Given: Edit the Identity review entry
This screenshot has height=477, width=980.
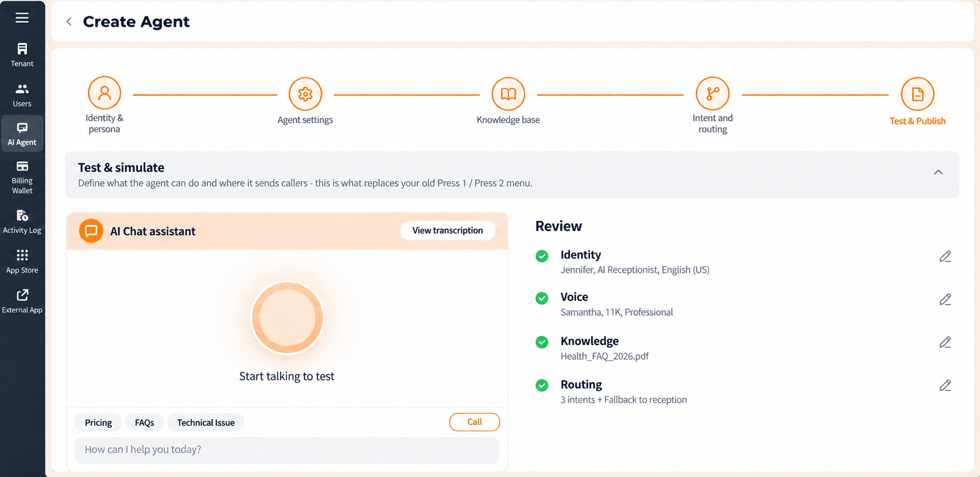Looking at the screenshot, I should (945, 256).
